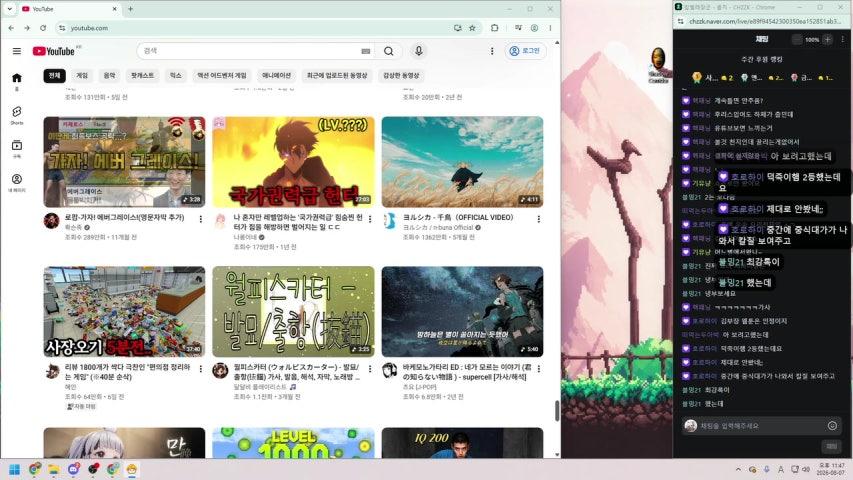Select the 전체 filter chip
The height and width of the screenshot is (480, 853).
tap(54, 76)
